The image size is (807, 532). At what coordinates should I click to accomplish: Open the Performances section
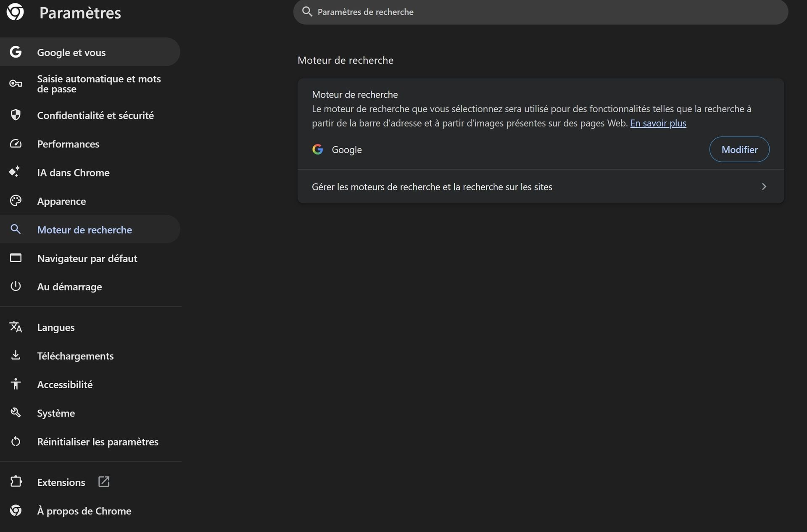(90, 144)
